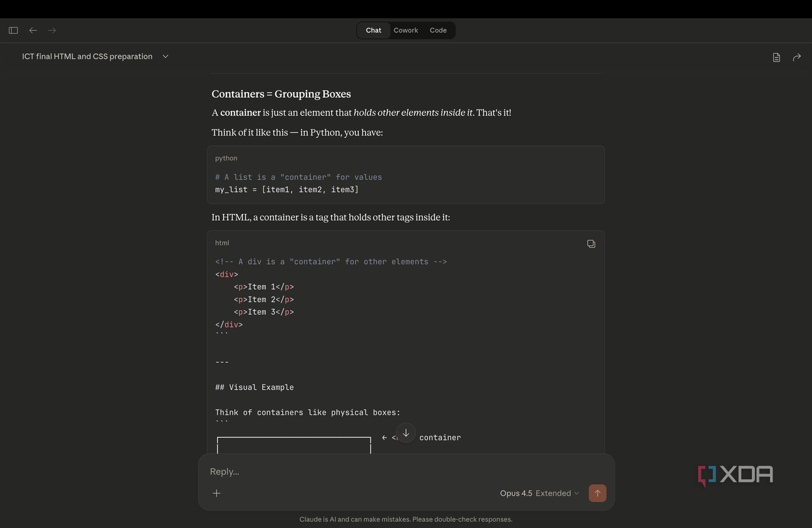Go forward with the right arrow
This screenshot has height=528, width=812.
click(52, 30)
